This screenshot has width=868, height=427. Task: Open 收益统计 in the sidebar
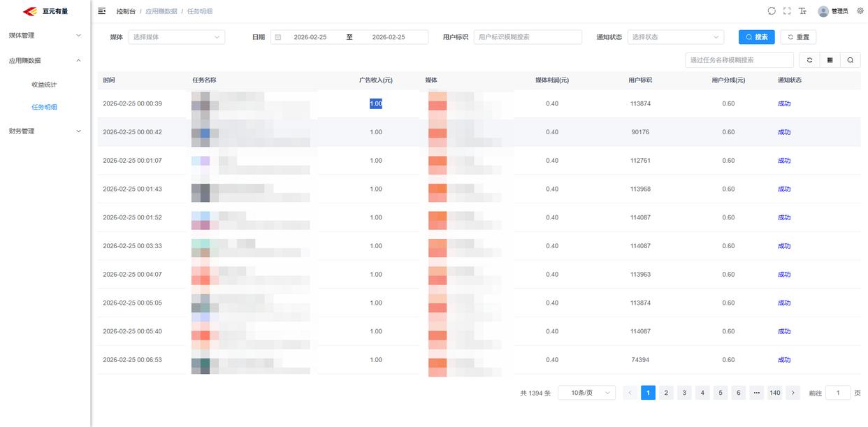click(44, 85)
